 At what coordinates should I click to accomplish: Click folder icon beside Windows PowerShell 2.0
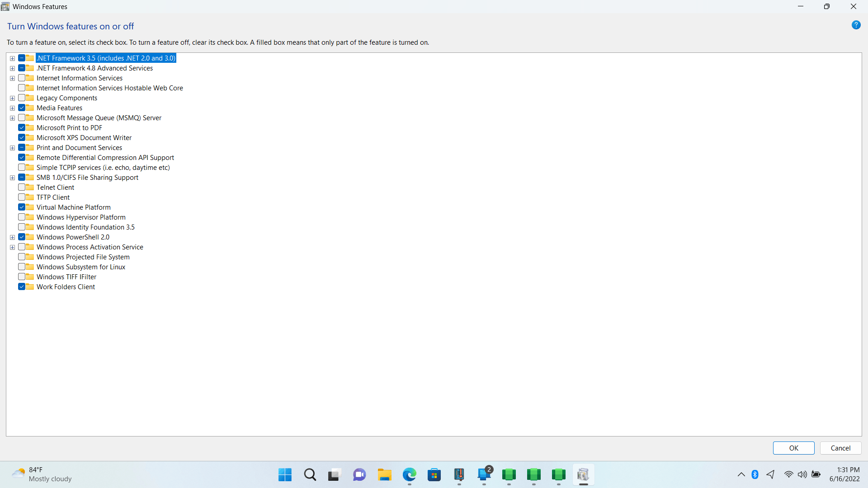click(x=30, y=237)
